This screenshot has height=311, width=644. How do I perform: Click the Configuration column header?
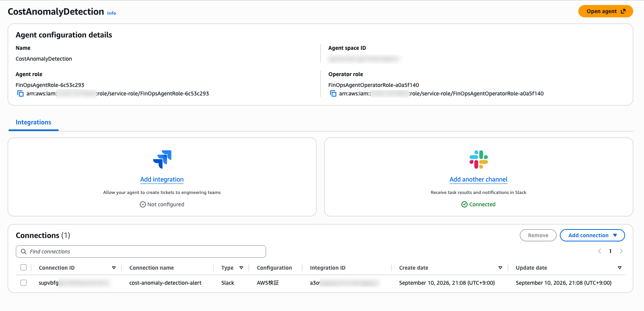pyautogui.click(x=275, y=268)
